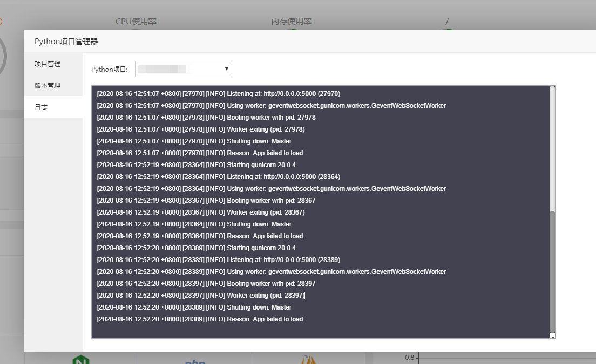This screenshot has height=364, width=596.
Task: Open the Python项目 dropdown
Action: [183, 69]
